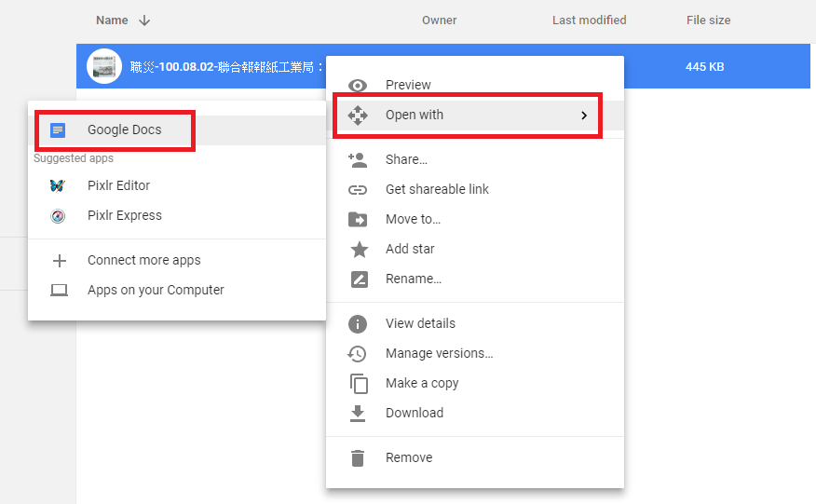The width and height of the screenshot is (816, 504).
Task: Click the Download arrow icon
Action: coord(358,414)
